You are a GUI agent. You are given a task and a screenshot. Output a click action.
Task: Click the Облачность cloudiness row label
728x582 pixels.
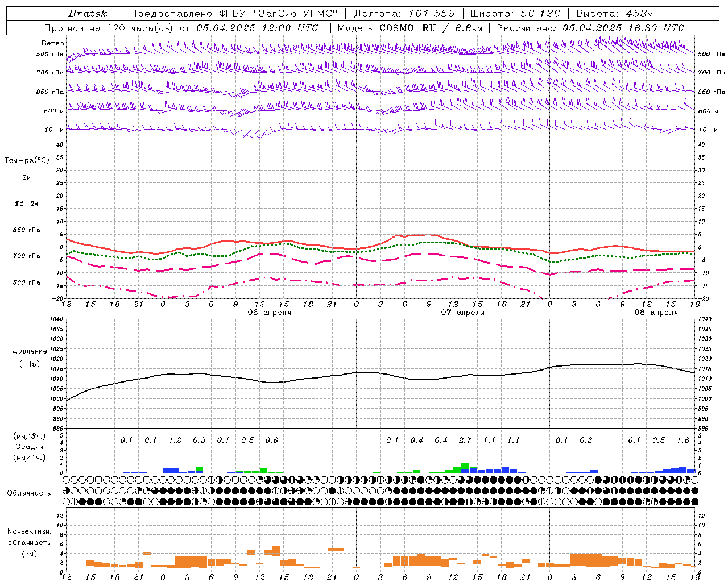pos(29,493)
